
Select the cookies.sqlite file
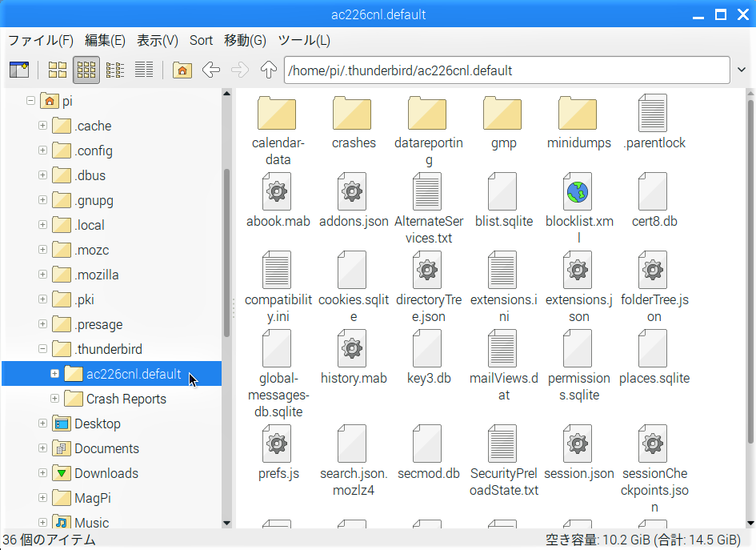[354, 287]
